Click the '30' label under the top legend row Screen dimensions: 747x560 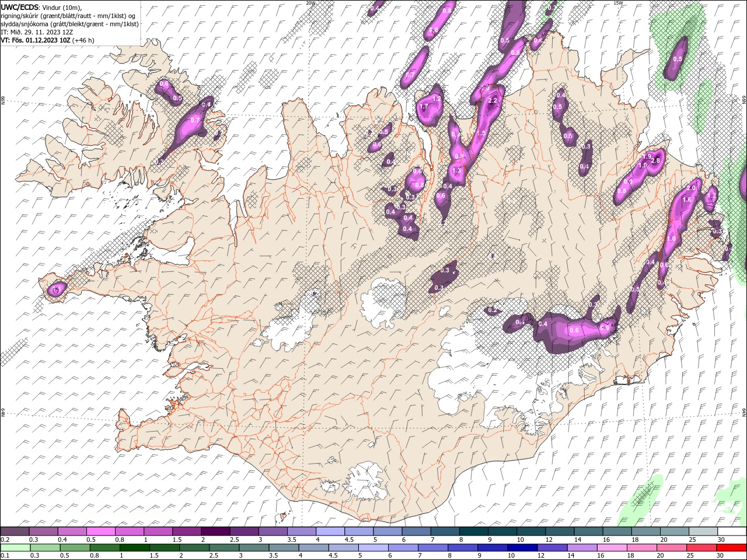(721, 540)
